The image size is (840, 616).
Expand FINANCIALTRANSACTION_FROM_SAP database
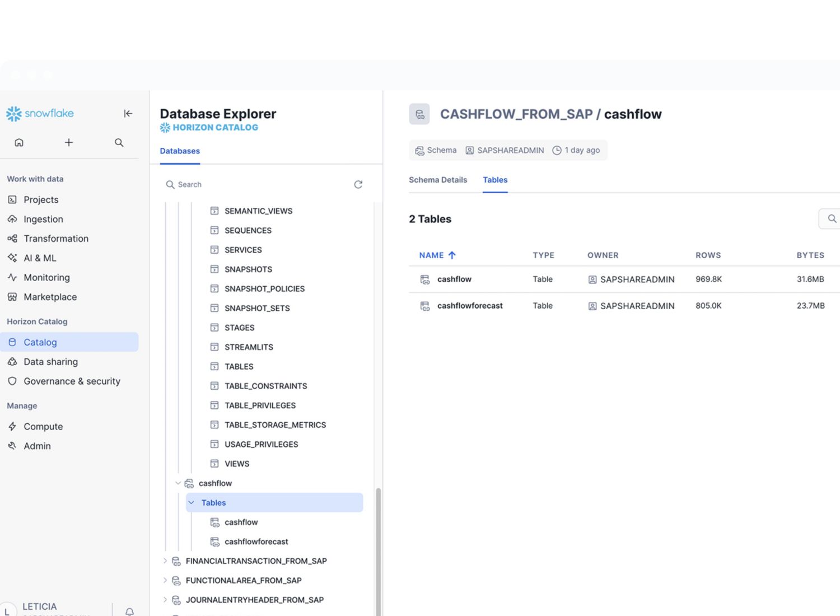(165, 561)
